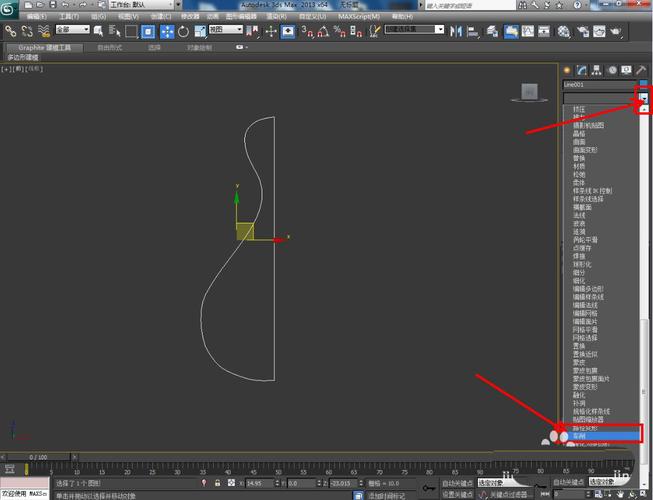Screen dimensions: 653x500
Task: Open Select by Name list icon
Action: pyautogui.click(x=115, y=31)
